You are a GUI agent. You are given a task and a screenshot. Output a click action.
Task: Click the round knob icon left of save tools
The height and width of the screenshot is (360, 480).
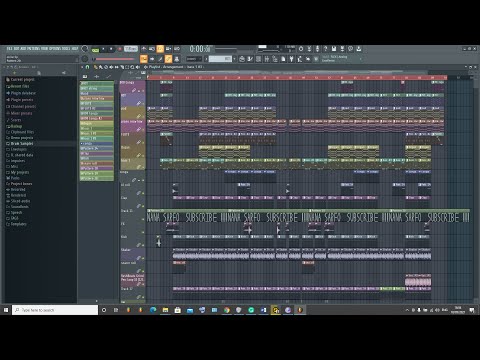coord(301,49)
